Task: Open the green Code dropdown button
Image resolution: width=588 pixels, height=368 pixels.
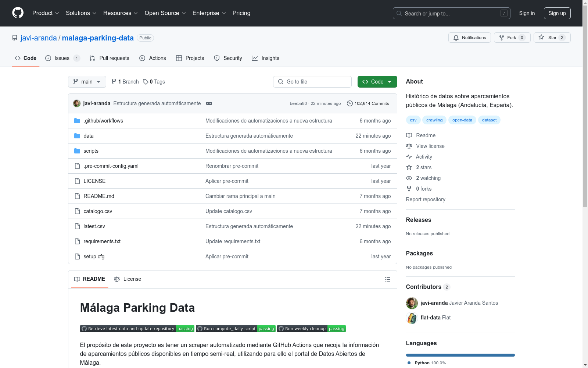Action: click(377, 82)
